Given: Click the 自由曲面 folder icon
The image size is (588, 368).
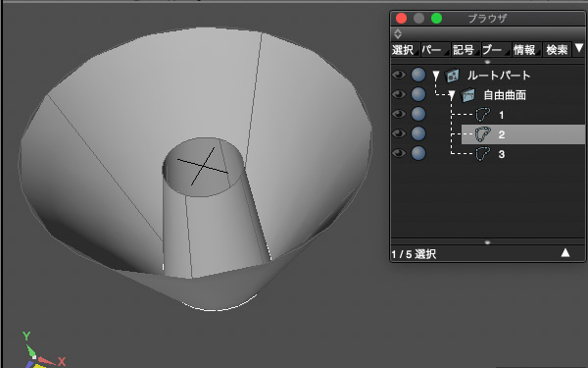Looking at the screenshot, I should pos(468,95).
